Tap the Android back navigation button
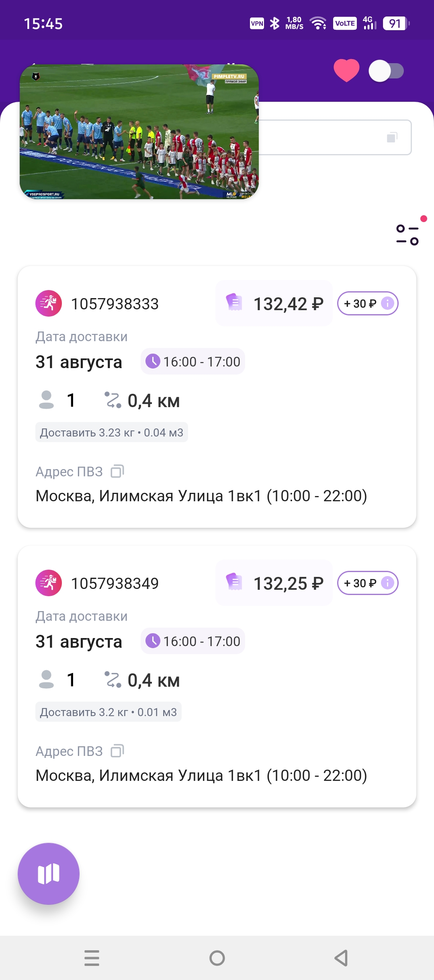434x980 pixels. coord(341,958)
